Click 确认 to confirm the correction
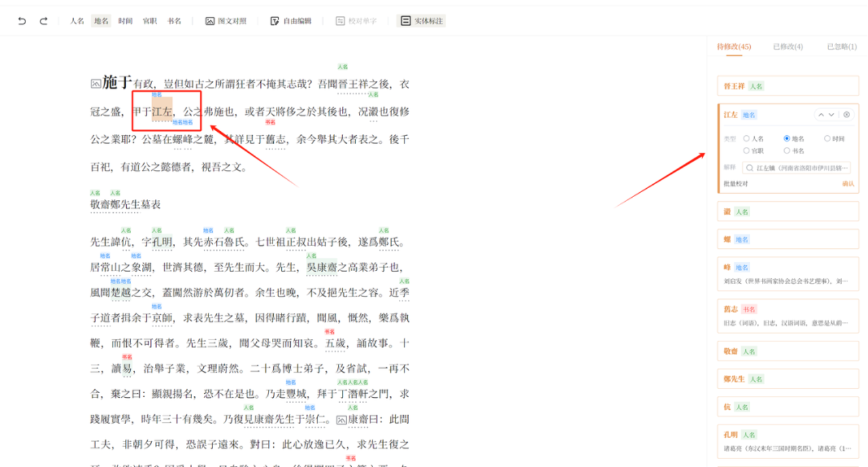The image size is (868, 467). pyautogui.click(x=848, y=184)
